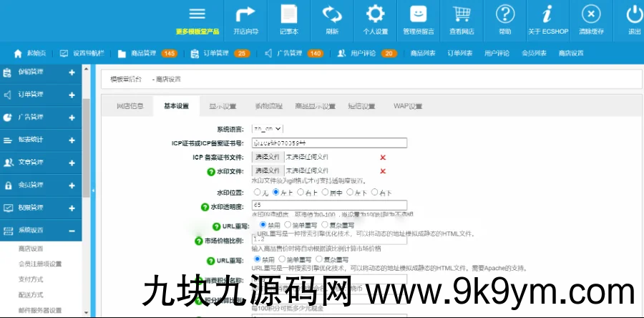Click the 刷新 refresh icon
Screen dimensions: 644x318
[x=332, y=15]
